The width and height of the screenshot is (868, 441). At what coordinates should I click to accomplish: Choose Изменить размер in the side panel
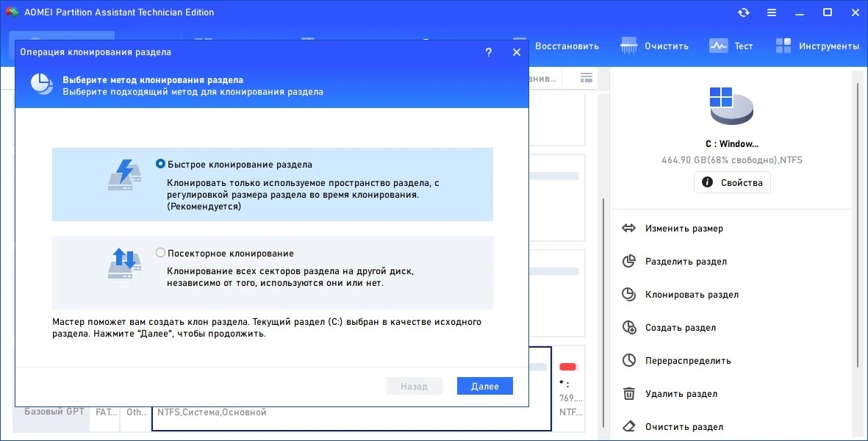click(684, 228)
